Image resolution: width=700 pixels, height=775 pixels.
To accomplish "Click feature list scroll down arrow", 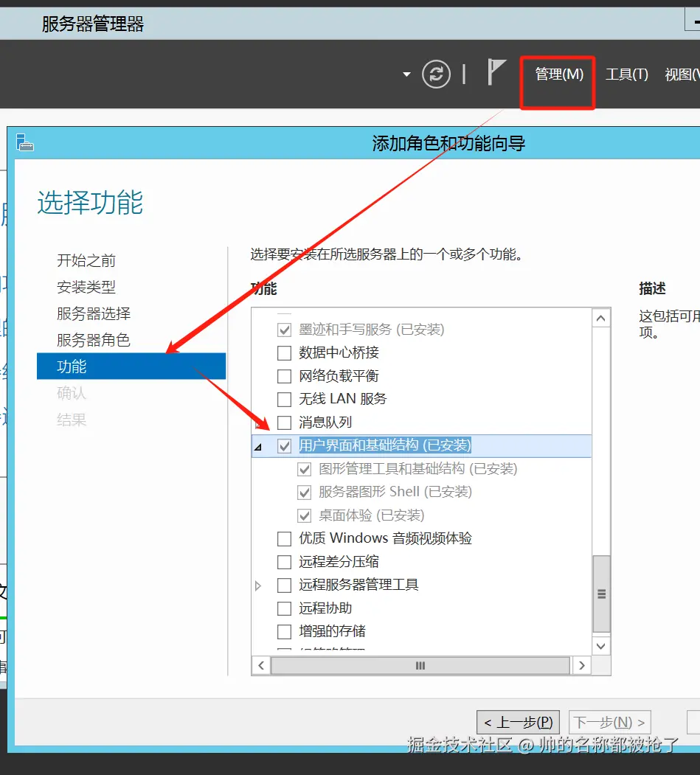I will pos(601,646).
